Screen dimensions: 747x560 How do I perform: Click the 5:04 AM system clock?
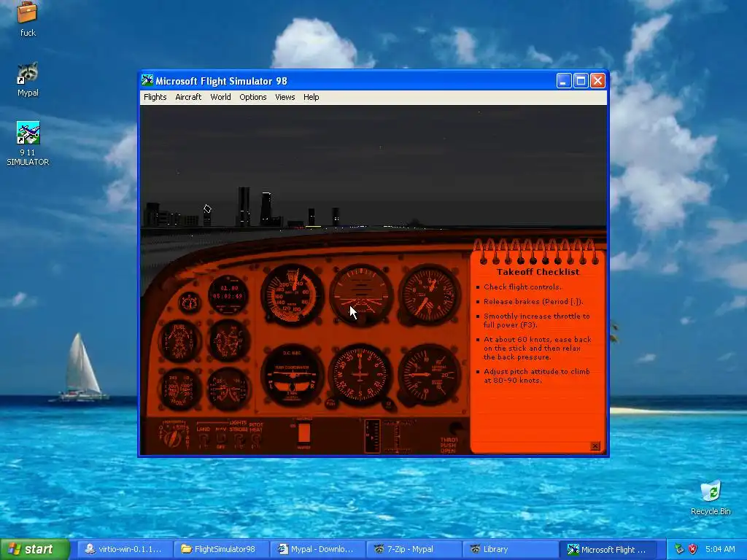pyautogui.click(x=720, y=549)
